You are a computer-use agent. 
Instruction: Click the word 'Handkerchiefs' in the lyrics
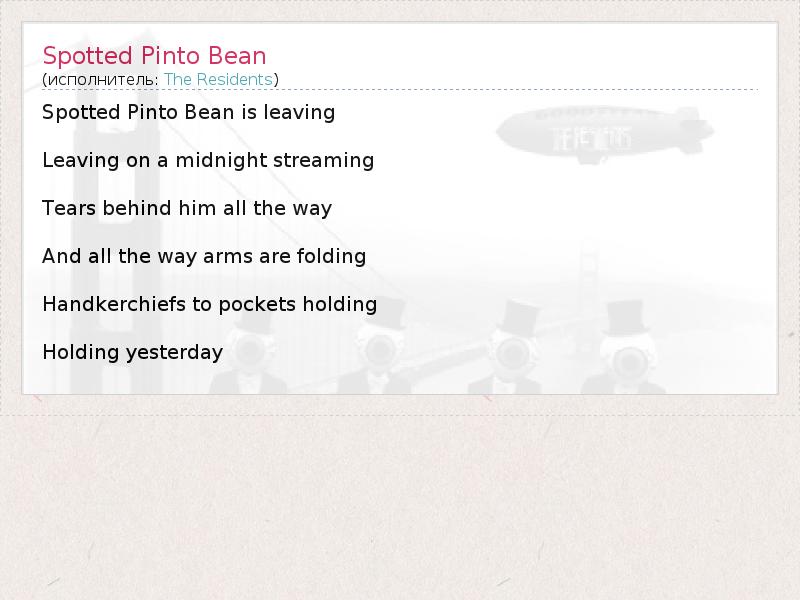[x=100, y=304]
